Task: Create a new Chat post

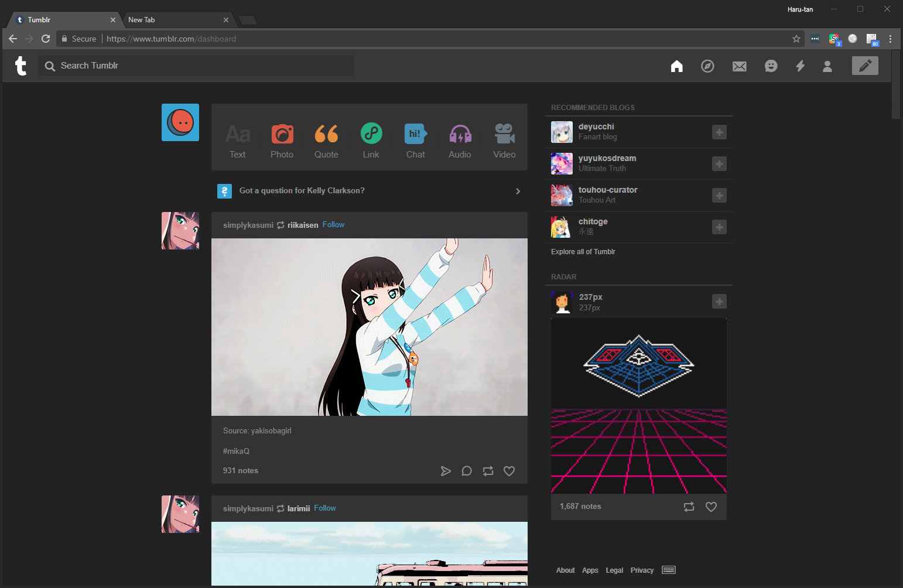Action: [416, 141]
